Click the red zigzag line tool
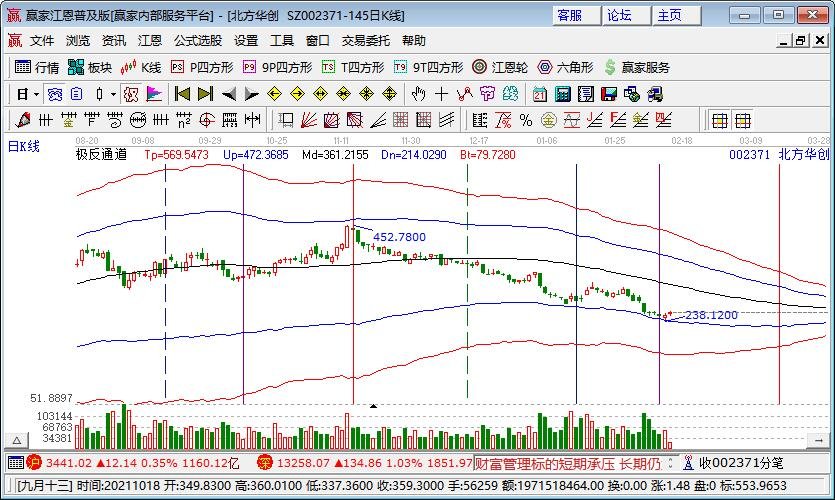 (464, 95)
